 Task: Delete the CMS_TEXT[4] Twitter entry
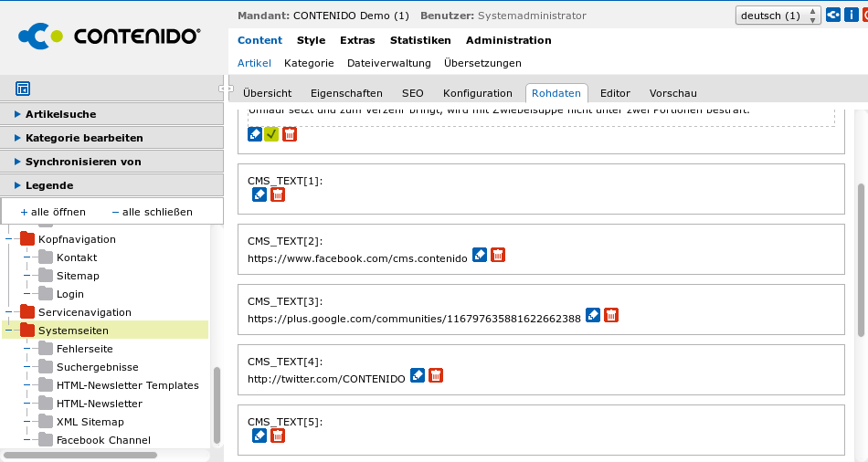436,375
